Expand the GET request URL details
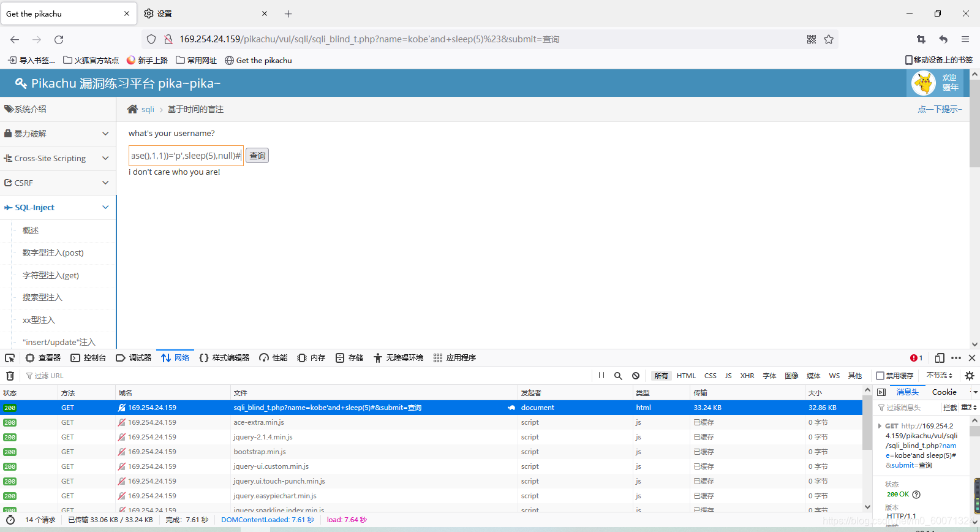Screen dimensions: 980x532 (880, 426)
